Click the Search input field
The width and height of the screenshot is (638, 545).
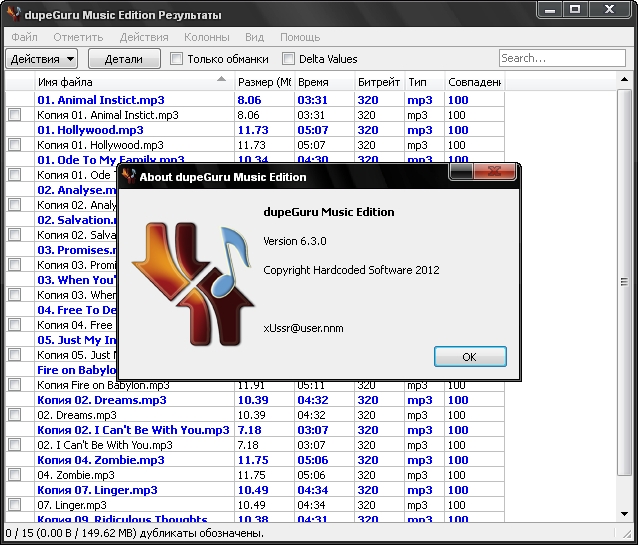click(x=562, y=58)
